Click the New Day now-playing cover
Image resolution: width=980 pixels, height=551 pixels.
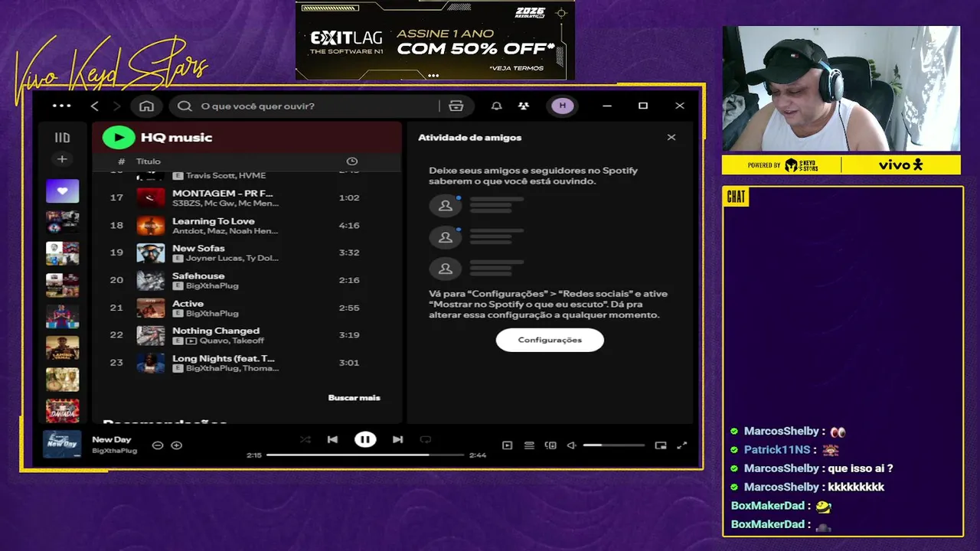[x=62, y=445]
